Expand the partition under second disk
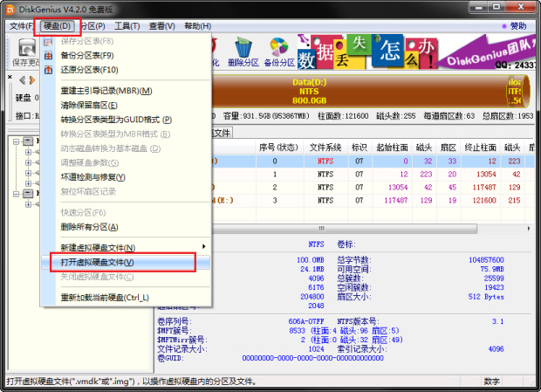 tap(28, 204)
